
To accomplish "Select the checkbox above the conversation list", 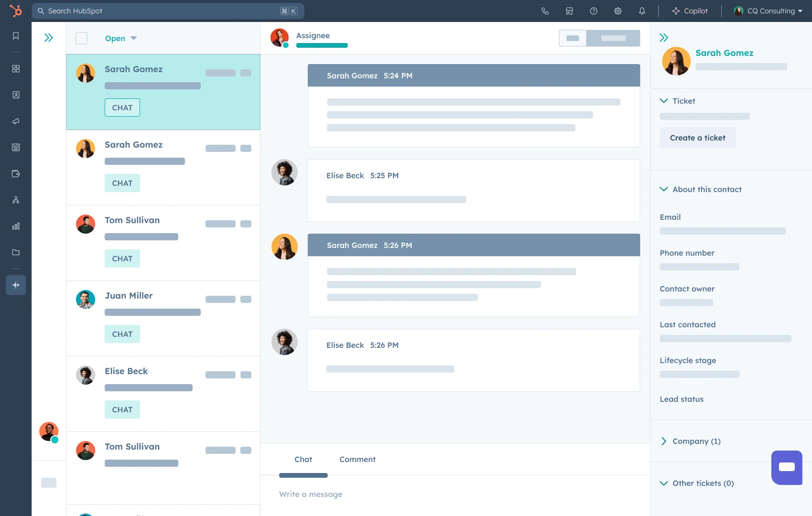I will [x=81, y=38].
